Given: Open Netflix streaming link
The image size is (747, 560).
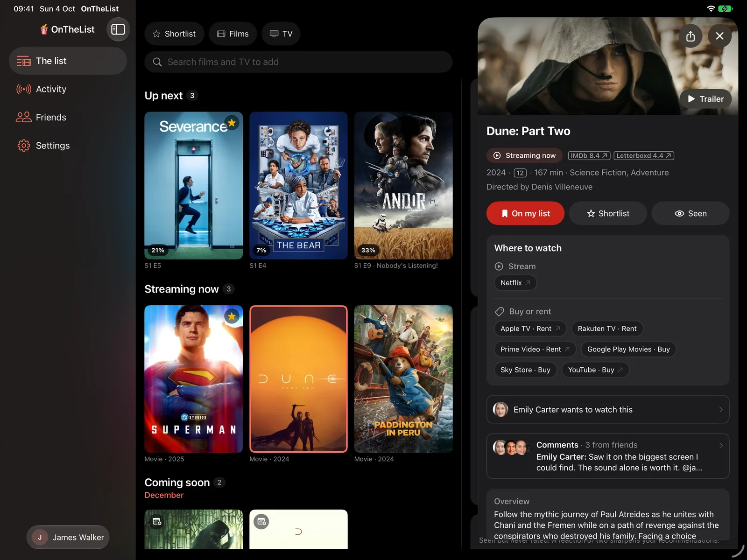Looking at the screenshot, I should tap(515, 283).
